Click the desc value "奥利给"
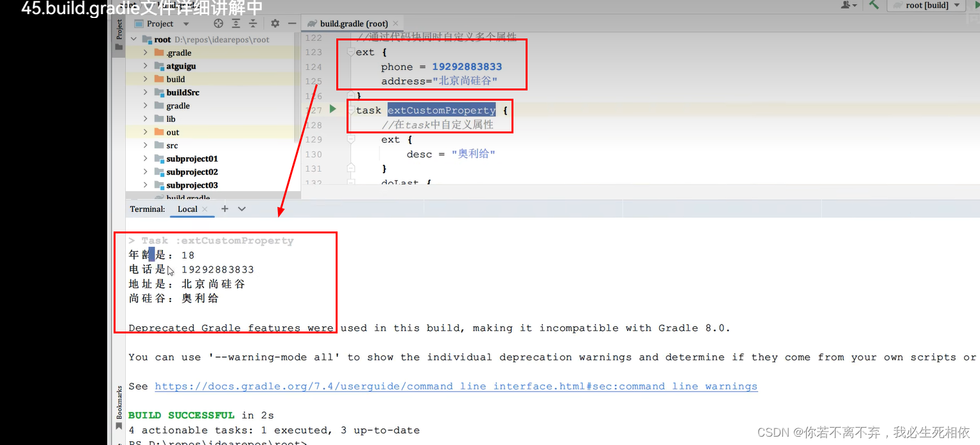This screenshot has width=980, height=445. [x=473, y=154]
